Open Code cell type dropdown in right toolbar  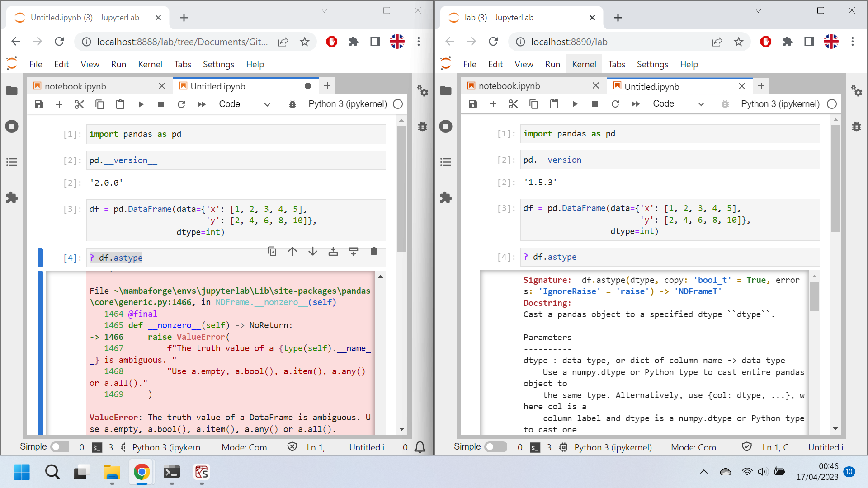pyautogui.click(x=678, y=104)
